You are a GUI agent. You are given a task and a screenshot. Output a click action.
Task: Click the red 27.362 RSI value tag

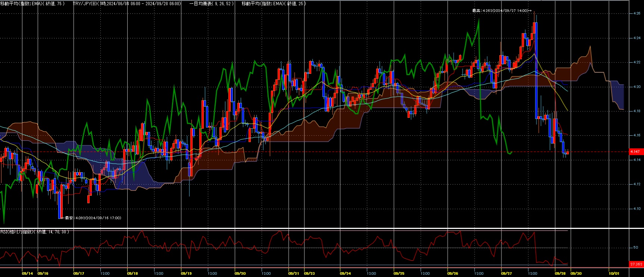tap(636, 264)
